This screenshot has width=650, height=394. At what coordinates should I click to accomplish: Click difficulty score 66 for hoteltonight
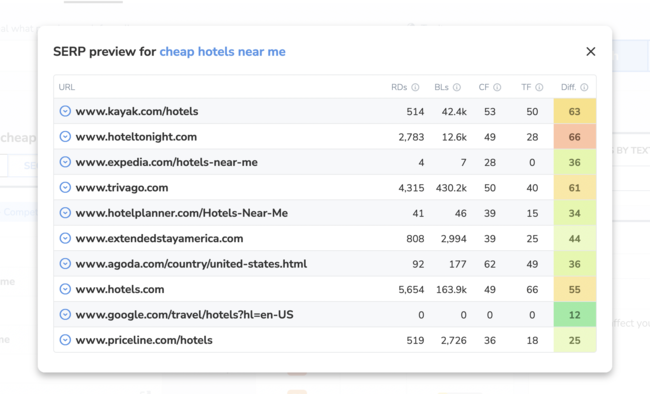(575, 137)
